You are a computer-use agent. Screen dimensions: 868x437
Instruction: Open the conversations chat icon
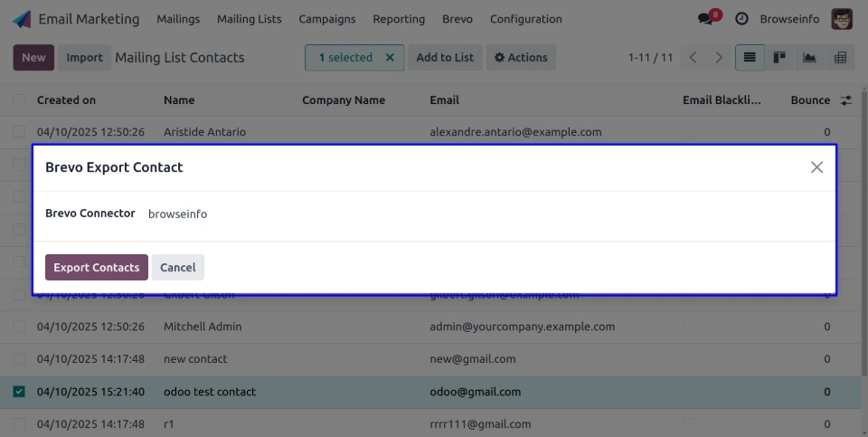coord(705,19)
